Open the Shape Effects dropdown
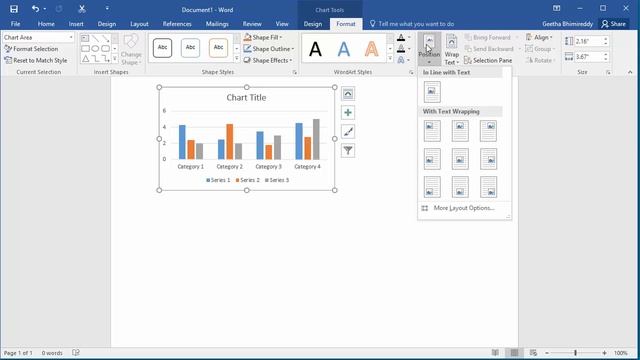The image size is (640, 360). pyautogui.click(x=268, y=60)
